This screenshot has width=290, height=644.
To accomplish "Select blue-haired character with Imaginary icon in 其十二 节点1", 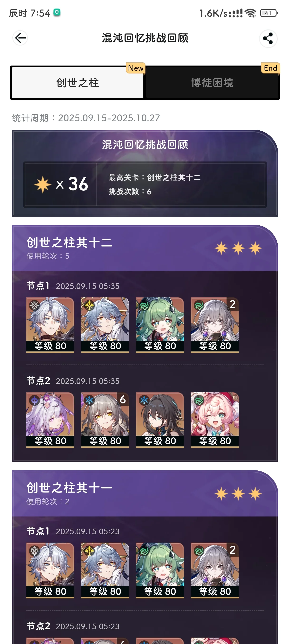I will point(105,325).
